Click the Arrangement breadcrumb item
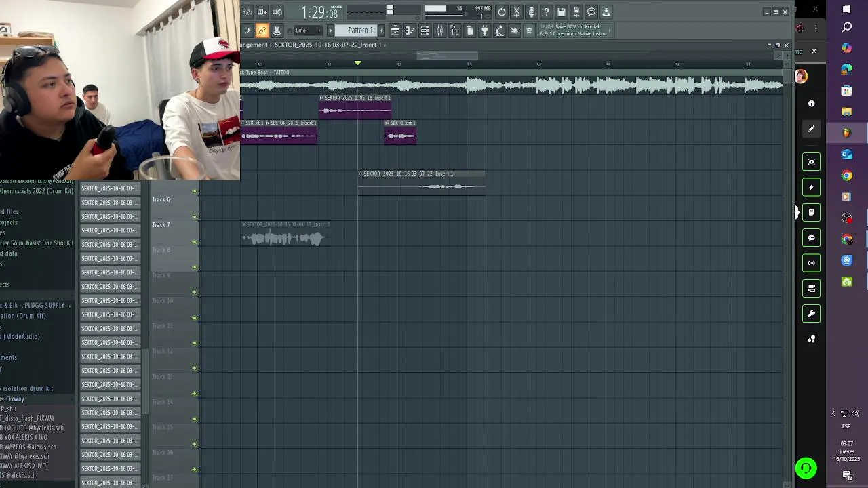 point(254,45)
